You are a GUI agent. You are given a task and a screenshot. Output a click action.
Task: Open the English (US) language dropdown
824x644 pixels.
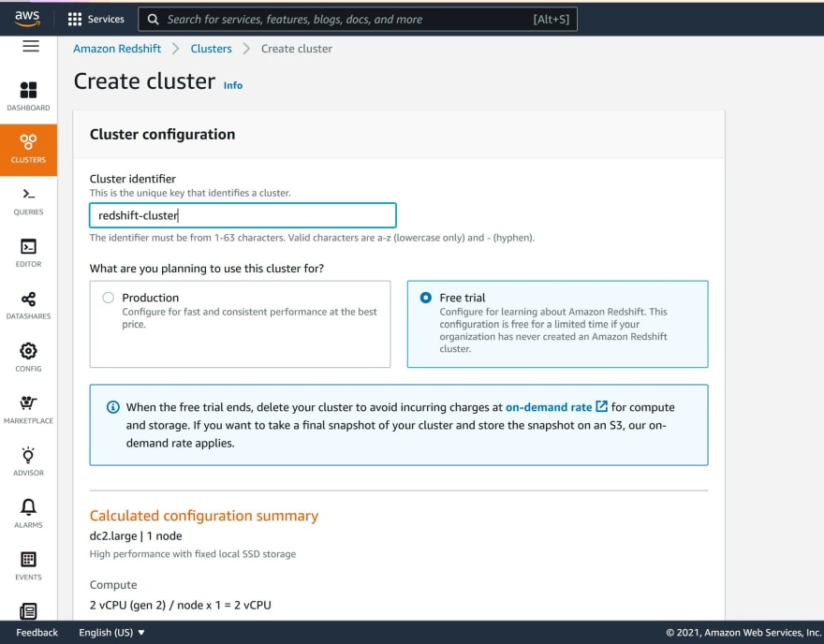click(111, 633)
